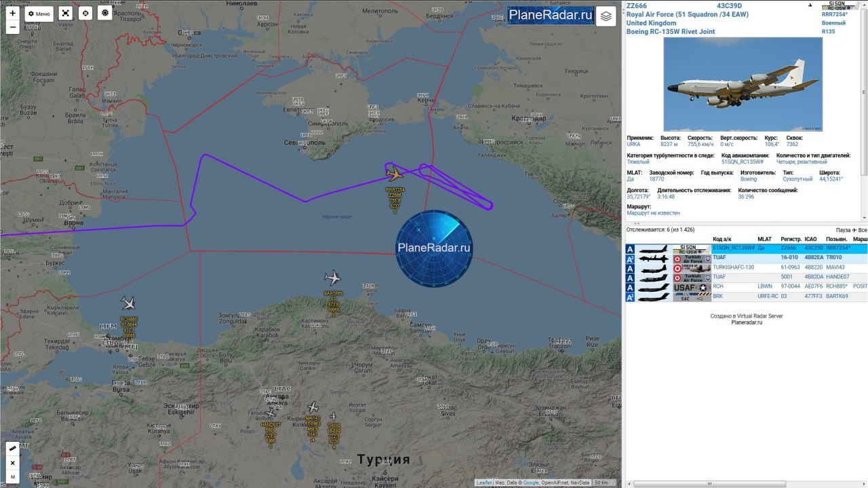The image size is (868, 488).
Task: Click the RC-135 silhouette in first list row
Action: [x=654, y=249]
